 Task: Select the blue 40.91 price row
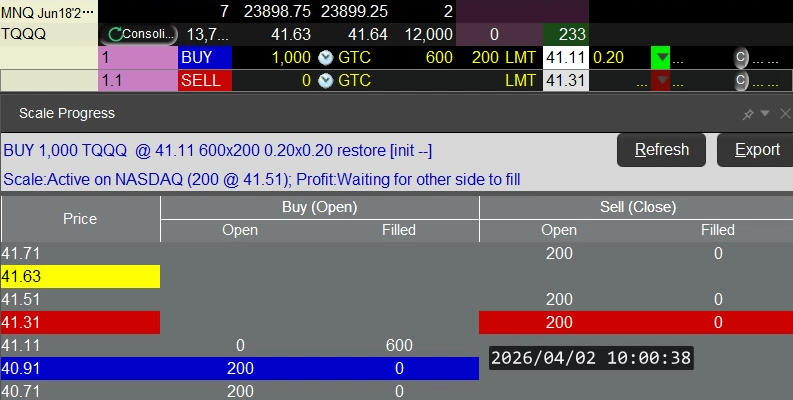(80, 368)
